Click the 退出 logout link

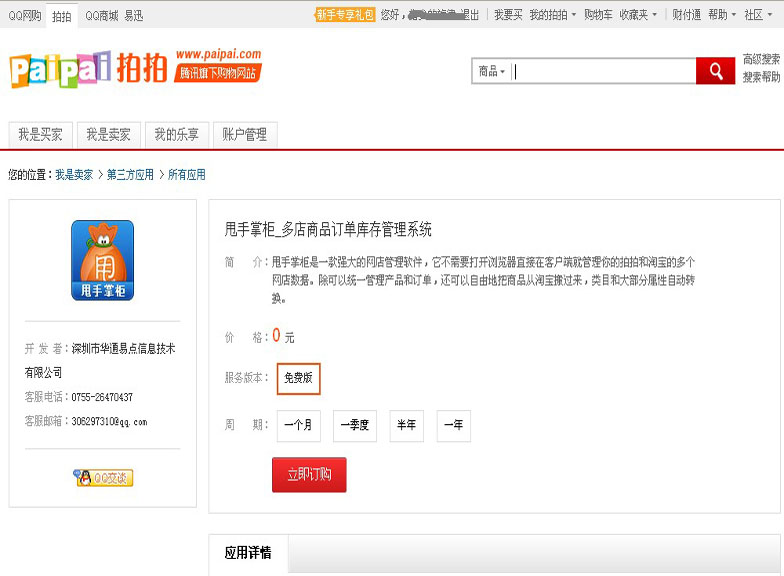(x=469, y=15)
